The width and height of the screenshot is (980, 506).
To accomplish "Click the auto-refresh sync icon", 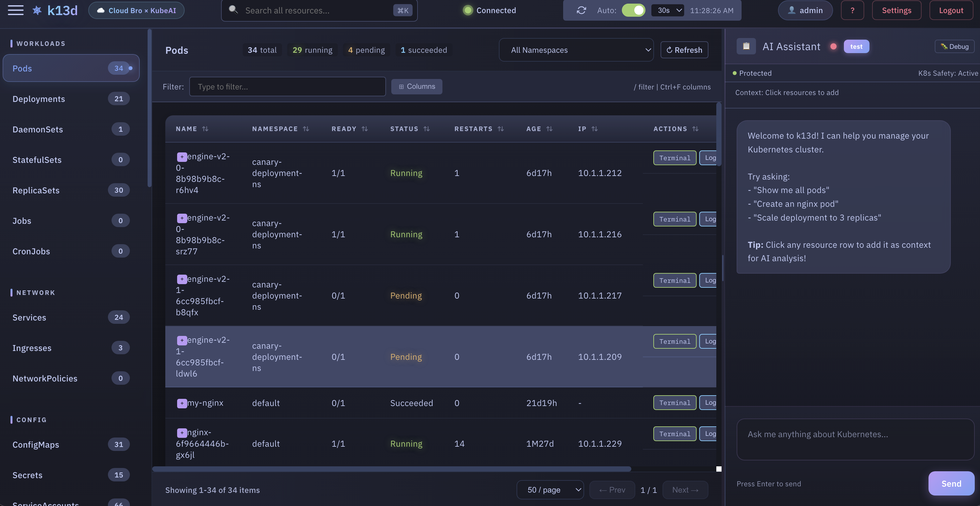I will pyautogui.click(x=581, y=10).
